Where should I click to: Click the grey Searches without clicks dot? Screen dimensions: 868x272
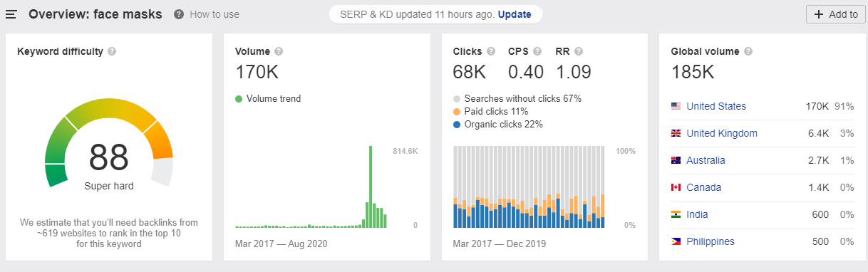[457, 99]
